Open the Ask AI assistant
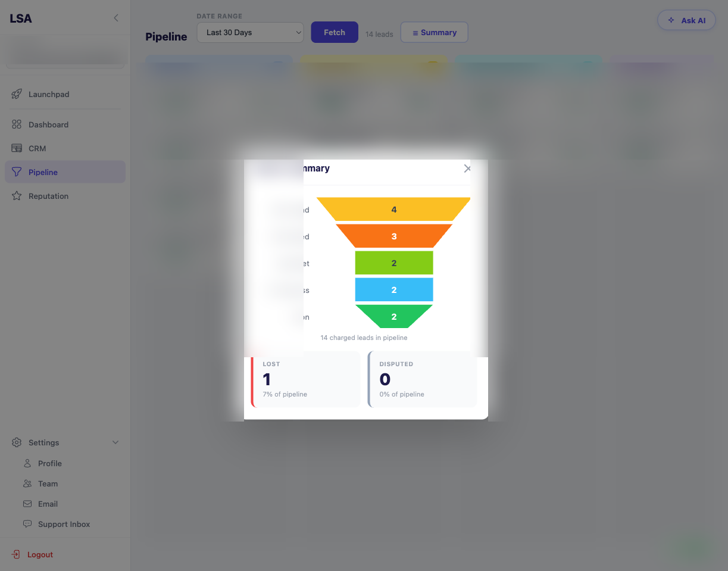The image size is (728, 571). point(687,20)
